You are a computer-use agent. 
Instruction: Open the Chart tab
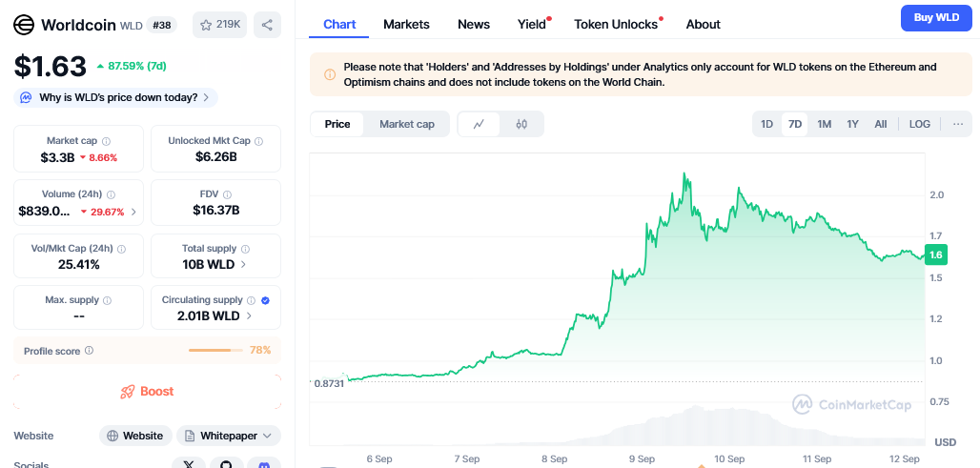point(339,25)
